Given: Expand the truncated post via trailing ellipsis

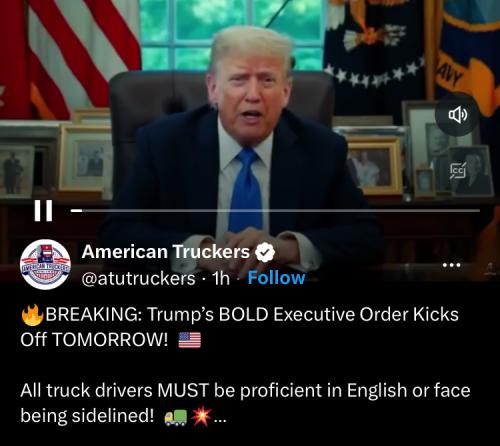Looking at the screenshot, I should point(220,421).
